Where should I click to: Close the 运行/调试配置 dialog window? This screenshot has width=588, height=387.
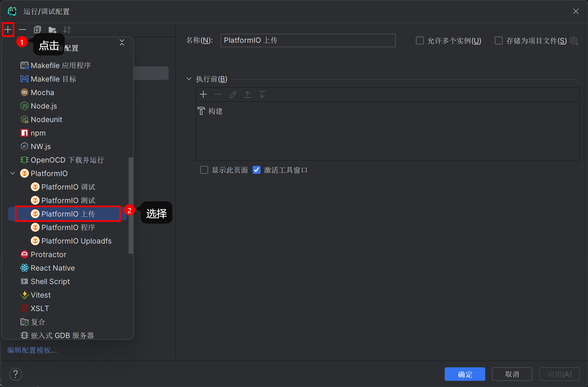click(576, 11)
